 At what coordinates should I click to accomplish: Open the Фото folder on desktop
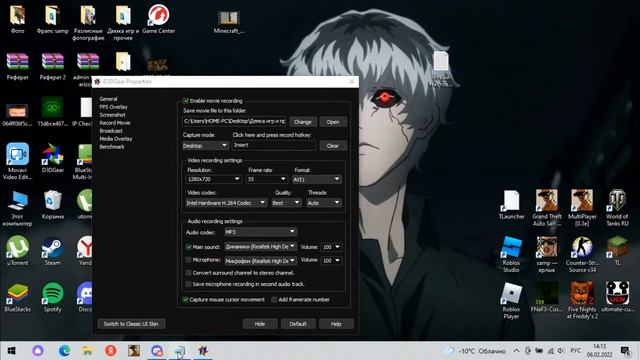[x=18, y=20]
